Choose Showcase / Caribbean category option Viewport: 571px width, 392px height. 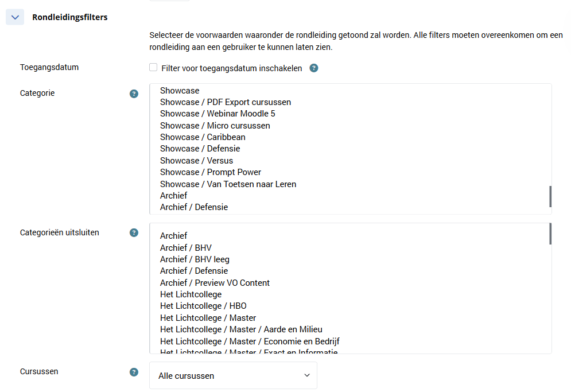(x=203, y=137)
